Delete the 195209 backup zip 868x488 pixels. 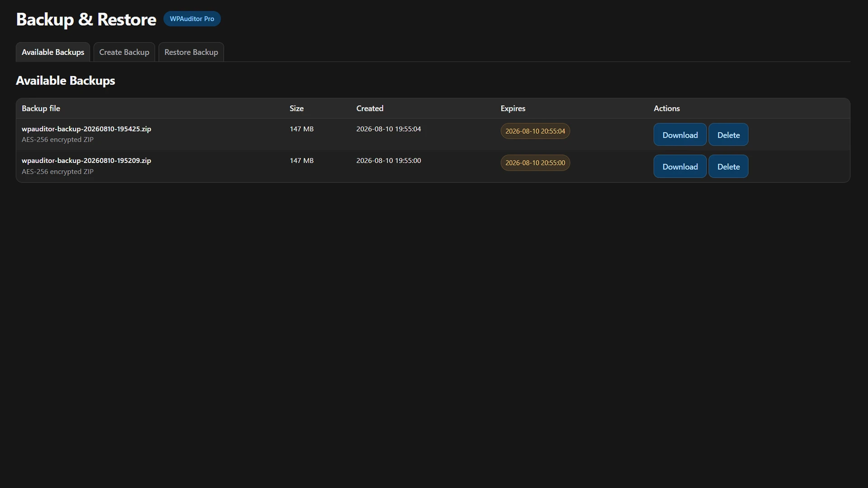pyautogui.click(x=728, y=166)
